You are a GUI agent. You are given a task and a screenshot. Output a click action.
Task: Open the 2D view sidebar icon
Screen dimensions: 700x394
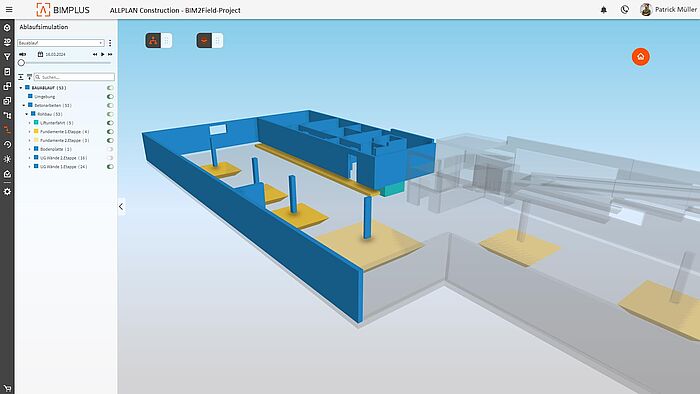(7, 42)
